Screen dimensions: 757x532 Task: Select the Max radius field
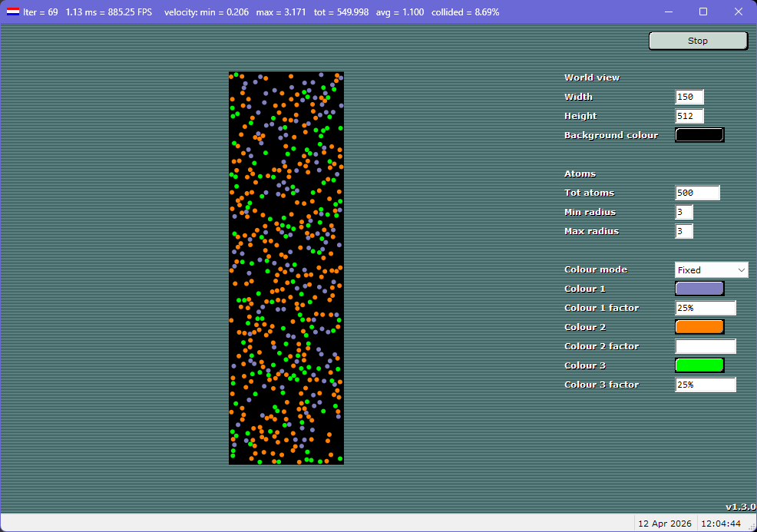(684, 231)
